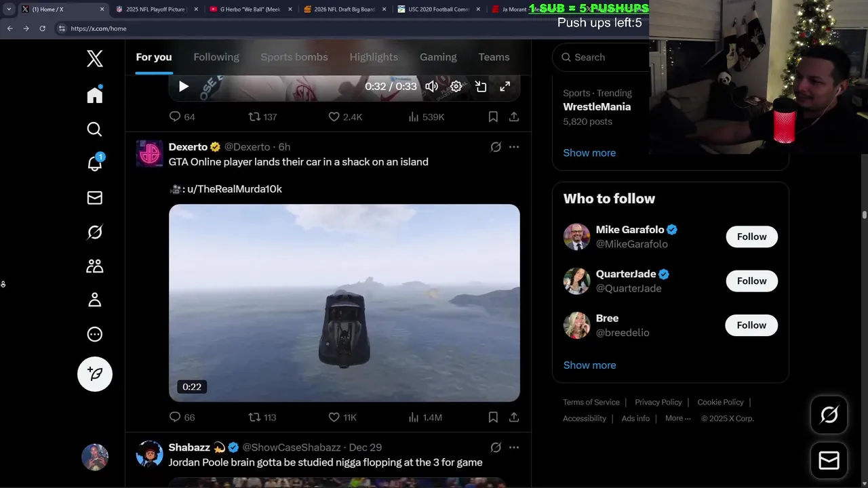Follow Mike Garafolo
Image resolution: width=868 pixels, height=488 pixels.
coord(751,237)
